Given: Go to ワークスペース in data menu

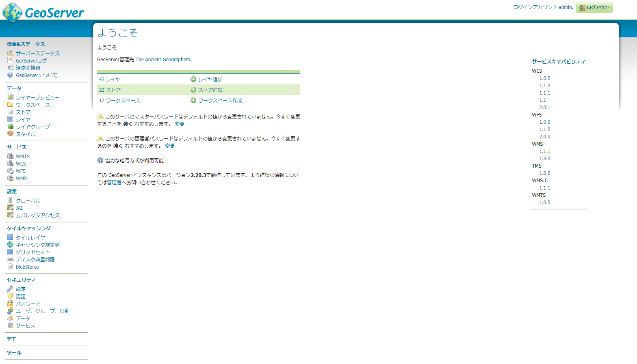Looking at the screenshot, I should tap(33, 105).
